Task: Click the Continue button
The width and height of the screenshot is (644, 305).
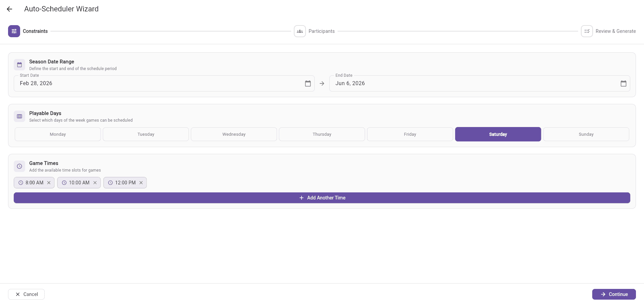Action: (x=614, y=294)
